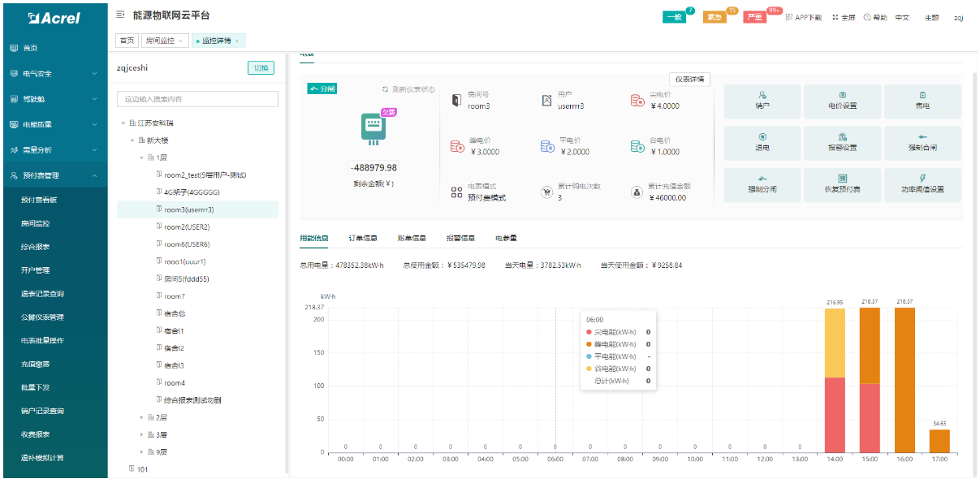Collapse the 1层 tree node
The width and height of the screenshot is (980, 483).
(x=141, y=157)
